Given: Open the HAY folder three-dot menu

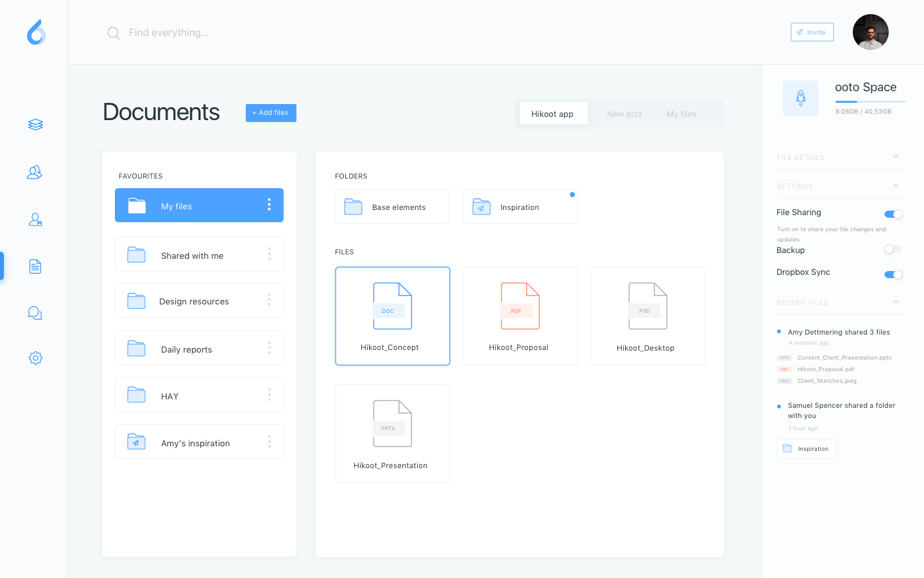Looking at the screenshot, I should tap(269, 394).
